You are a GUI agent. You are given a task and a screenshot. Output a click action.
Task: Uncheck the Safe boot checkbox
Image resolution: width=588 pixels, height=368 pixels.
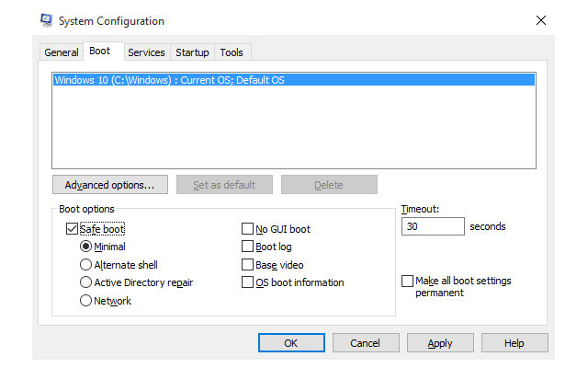tap(72, 229)
